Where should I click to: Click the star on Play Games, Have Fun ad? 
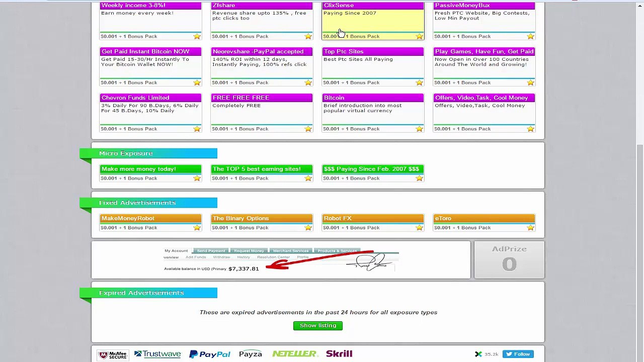coord(530,82)
